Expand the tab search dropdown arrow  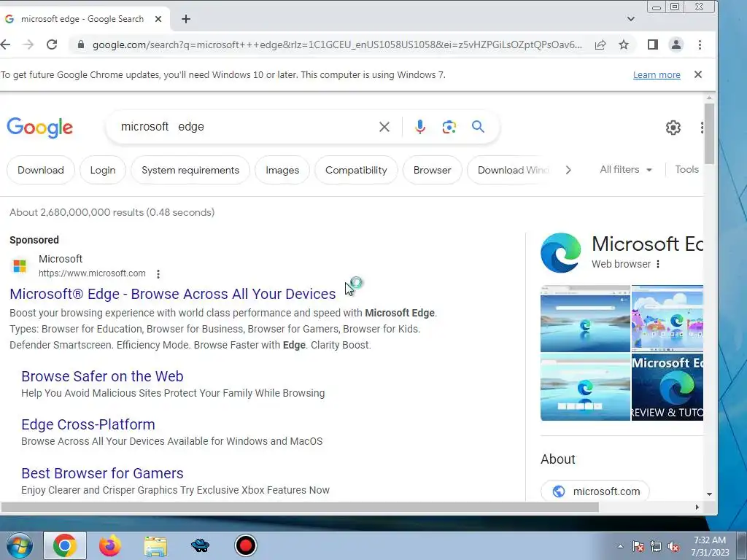(631, 19)
